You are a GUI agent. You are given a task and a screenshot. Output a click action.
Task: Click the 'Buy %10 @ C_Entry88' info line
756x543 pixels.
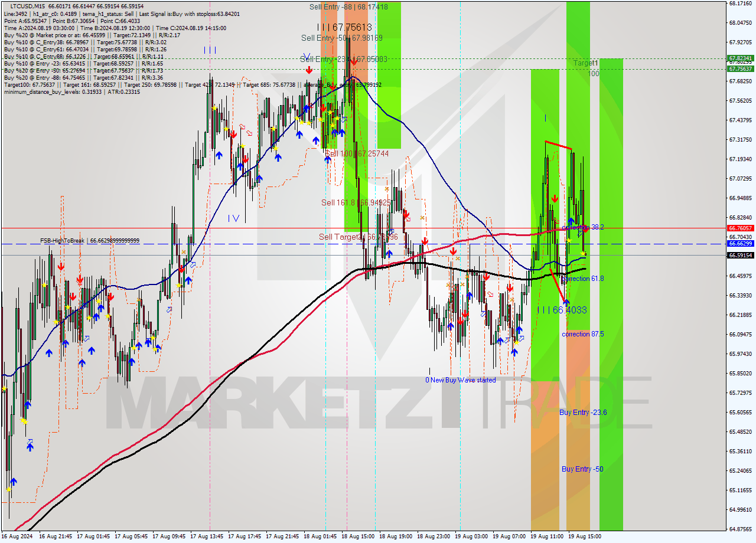pyautogui.click(x=83, y=56)
